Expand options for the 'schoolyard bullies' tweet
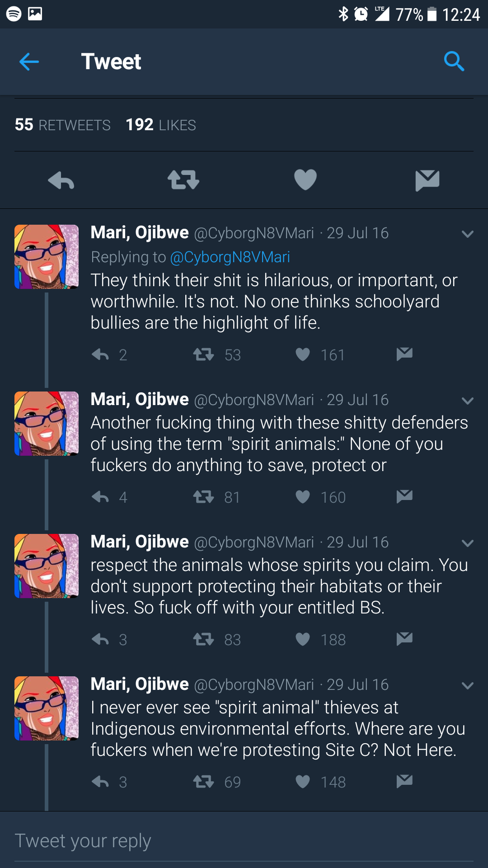The height and width of the screenshot is (868, 488). point(468,234)
